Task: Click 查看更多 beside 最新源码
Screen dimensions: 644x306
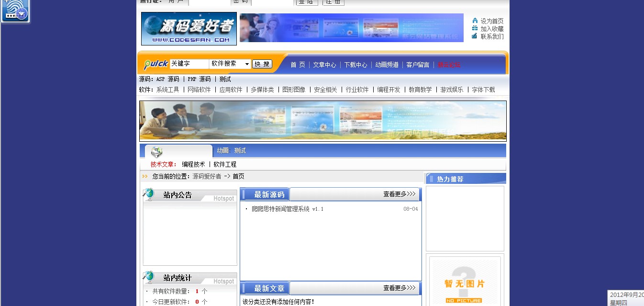Action: click(399, 194)
